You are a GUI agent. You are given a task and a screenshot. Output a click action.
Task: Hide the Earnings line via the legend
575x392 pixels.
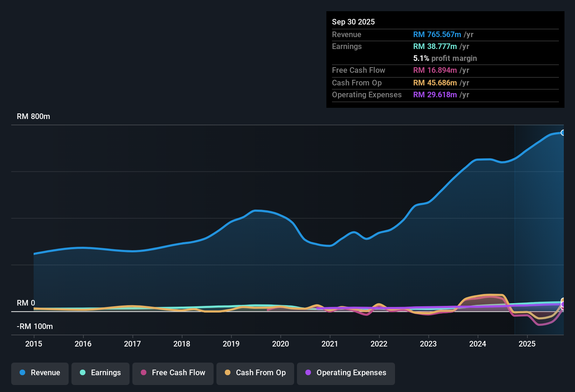point(101,373)
